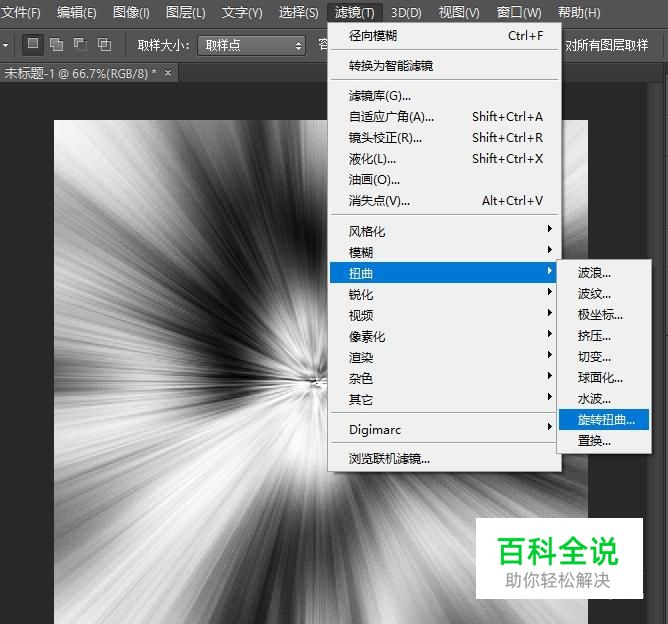
Task: Open the 帮助(H) menu
Action: [x=579, y=12]
